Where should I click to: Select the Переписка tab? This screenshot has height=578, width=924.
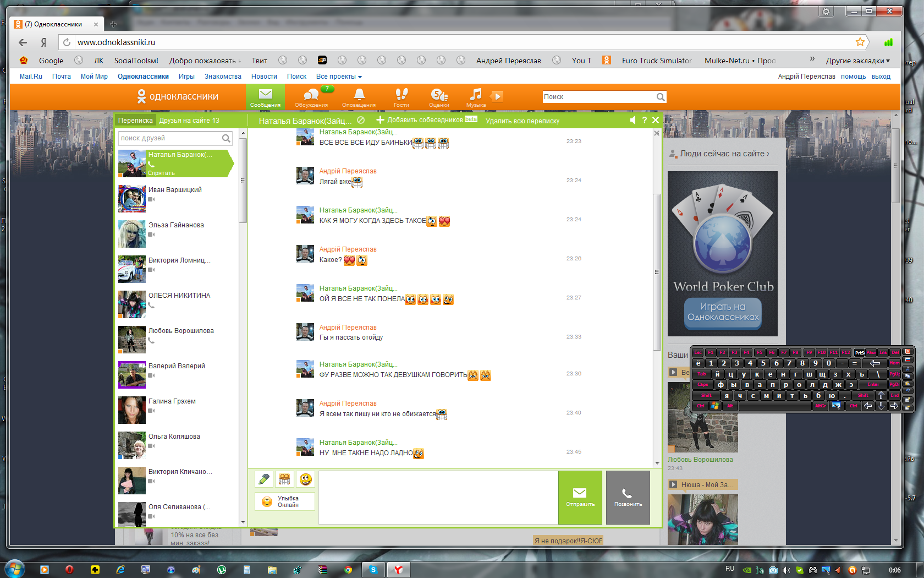pos(135,121)
